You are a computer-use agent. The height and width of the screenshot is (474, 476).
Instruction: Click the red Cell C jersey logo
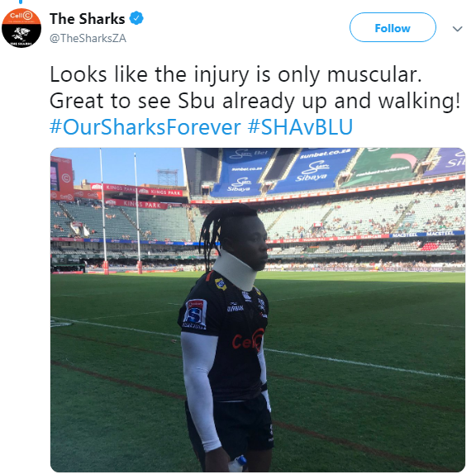(x=247, y=340)
